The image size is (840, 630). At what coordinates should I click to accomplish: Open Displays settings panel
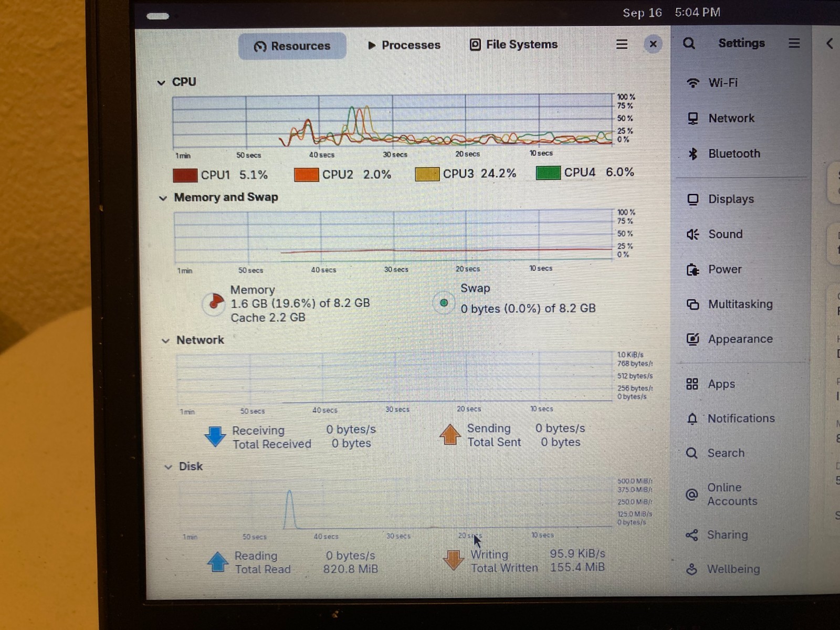click(x=741, y=199)
